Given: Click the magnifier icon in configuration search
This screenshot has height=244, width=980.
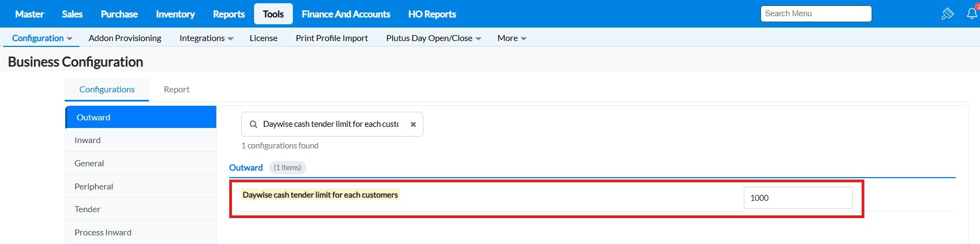Looking at the screenshot, I should 253,125.
